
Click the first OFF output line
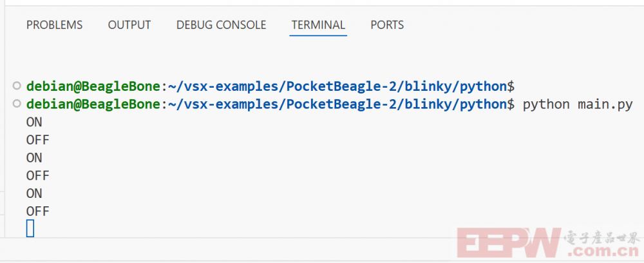(x=38, y=140)
